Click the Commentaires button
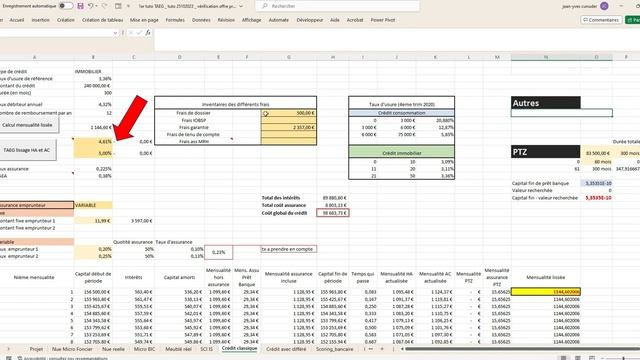640x360 pixels. (601, 20)
